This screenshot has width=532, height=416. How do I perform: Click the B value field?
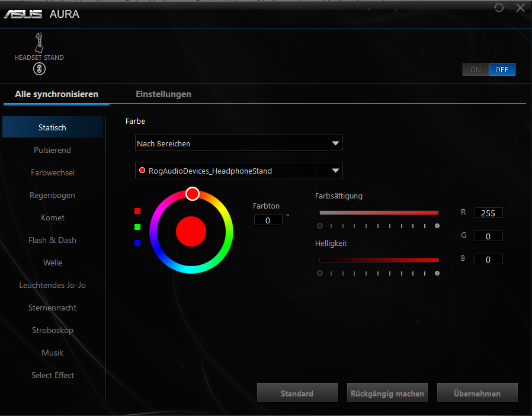[488, 259]
